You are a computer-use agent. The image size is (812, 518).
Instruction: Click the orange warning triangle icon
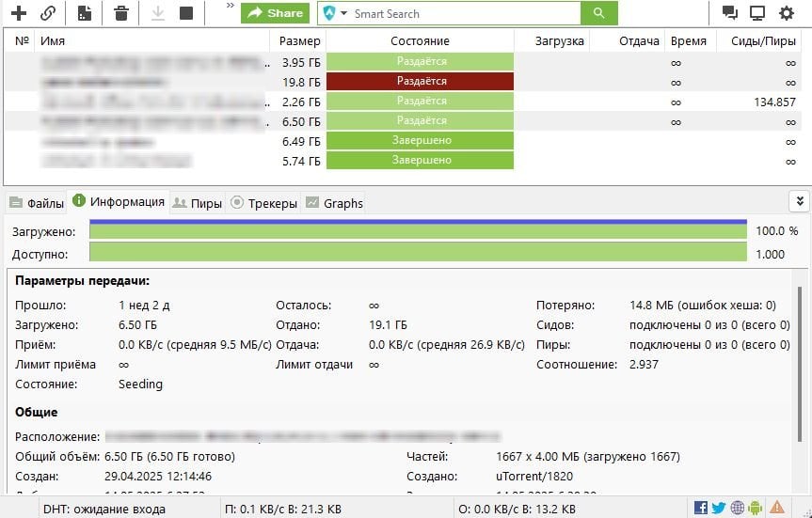tap(777, 507)
